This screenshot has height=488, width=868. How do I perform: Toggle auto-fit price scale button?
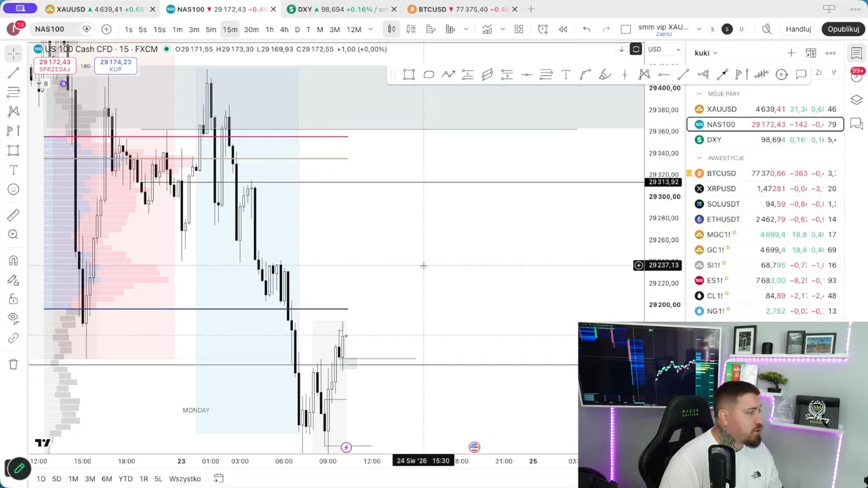[x=636, y=49]
